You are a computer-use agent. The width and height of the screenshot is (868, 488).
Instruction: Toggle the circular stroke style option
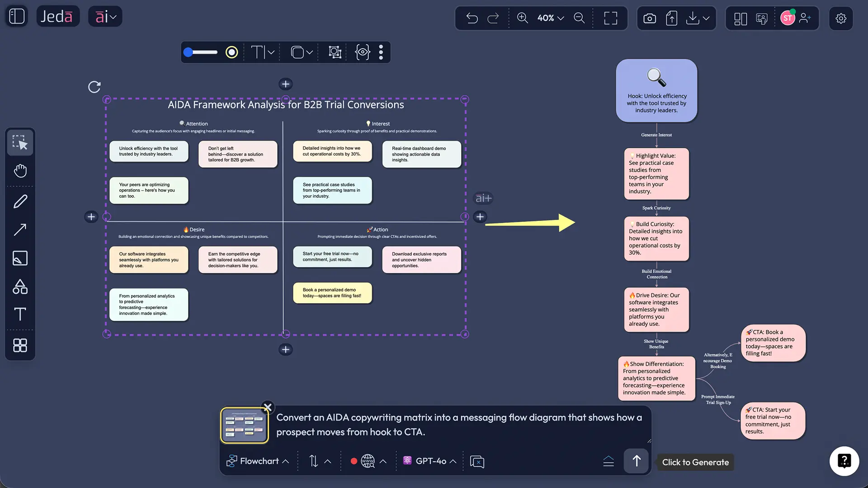231,52
